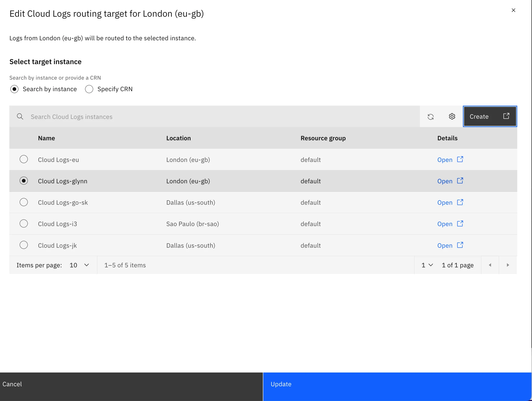
Task: Close the dialog with the X icon
Action: point(513,10)
